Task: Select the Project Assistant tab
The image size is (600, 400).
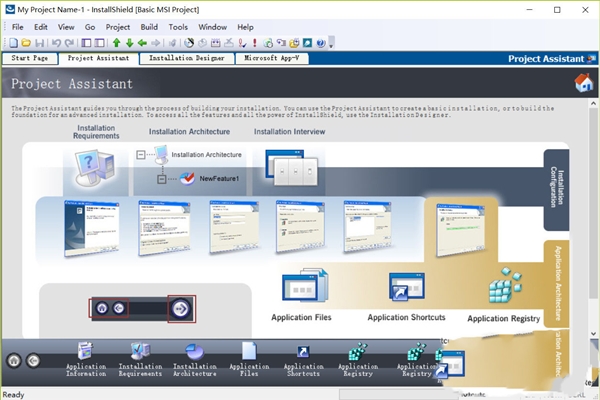Action: click(98, 58)
